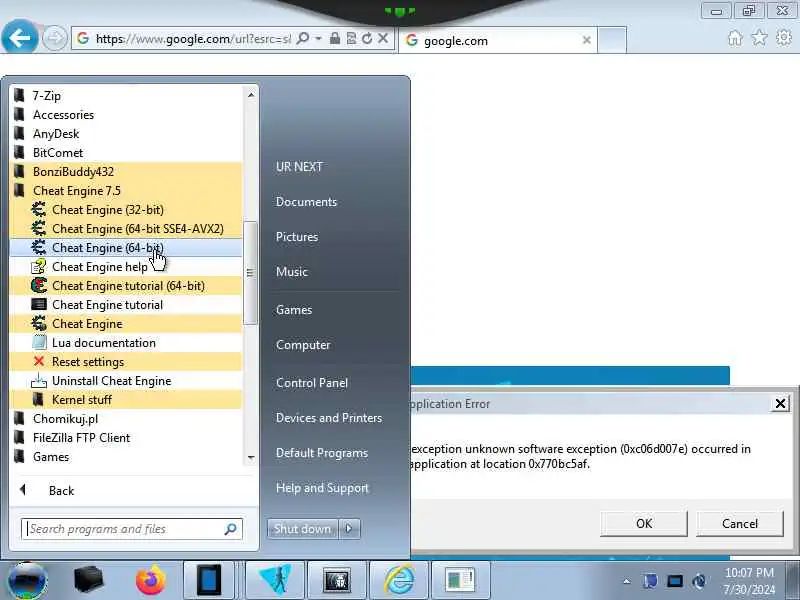Open Cheat Engine help file

[126, 267]
